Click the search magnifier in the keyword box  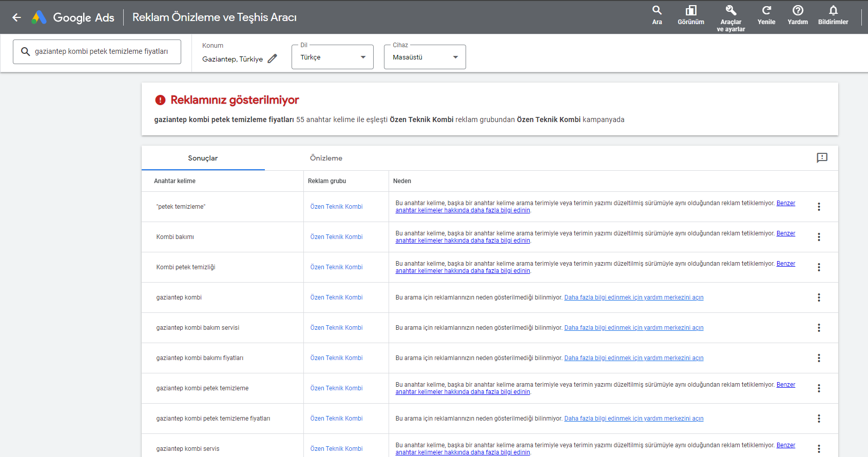[x=25, y=51]
